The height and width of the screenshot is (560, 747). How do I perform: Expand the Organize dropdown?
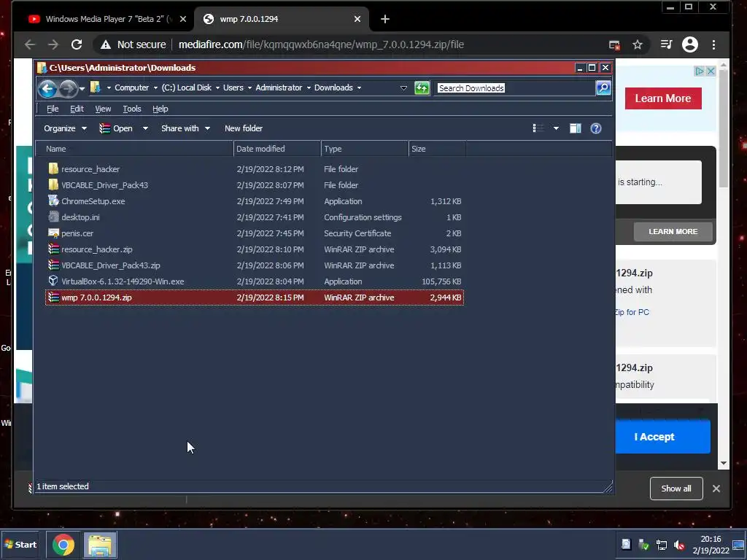[65, 128]
